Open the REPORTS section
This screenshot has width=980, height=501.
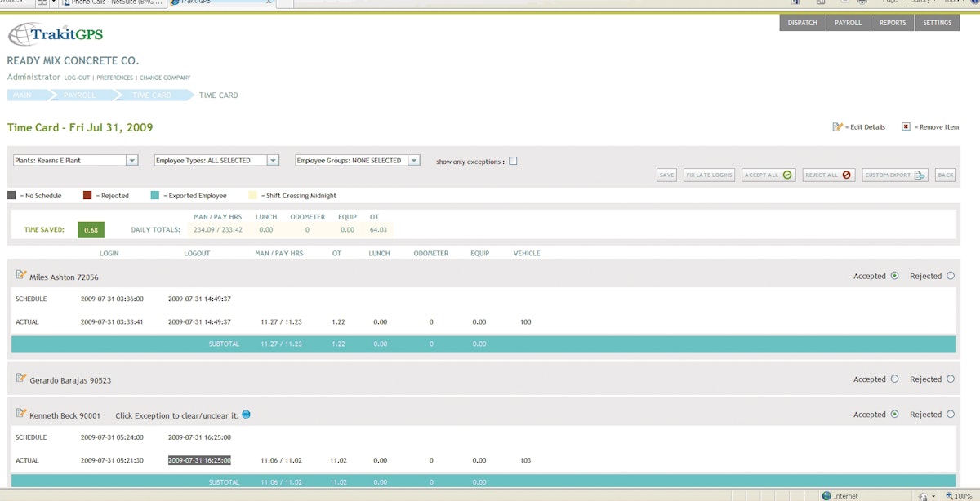tap(893, 22)
